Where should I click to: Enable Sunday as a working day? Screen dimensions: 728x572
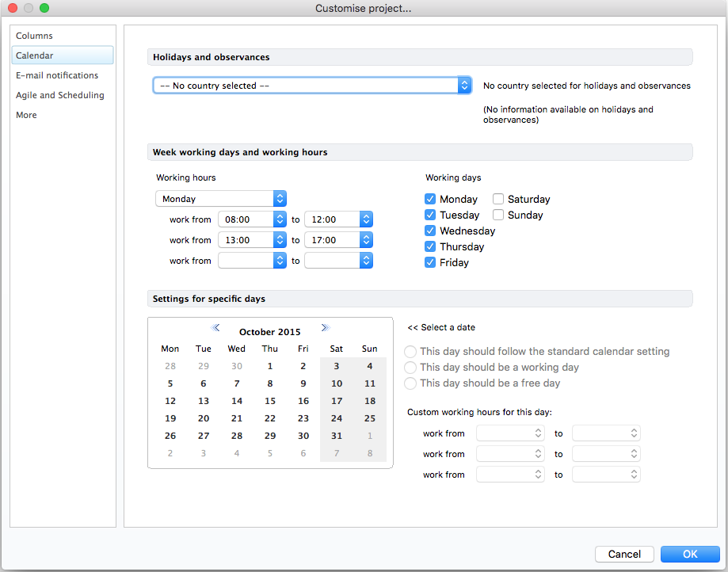(498, 215)
